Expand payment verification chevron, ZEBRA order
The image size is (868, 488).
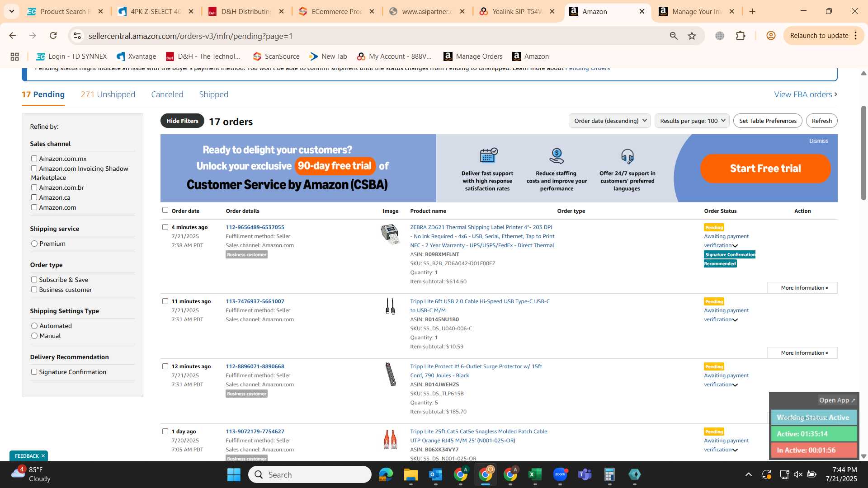pyautogui.click(x=735, y=246)
